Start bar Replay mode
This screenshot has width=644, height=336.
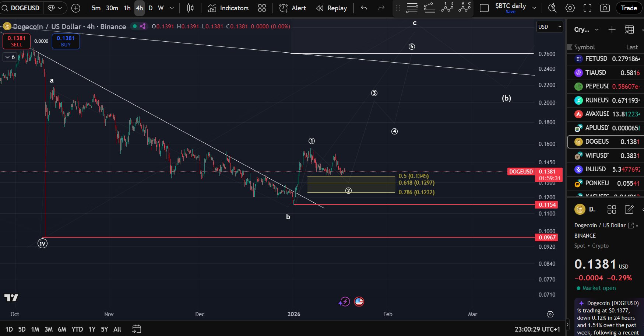coord(331,8)
